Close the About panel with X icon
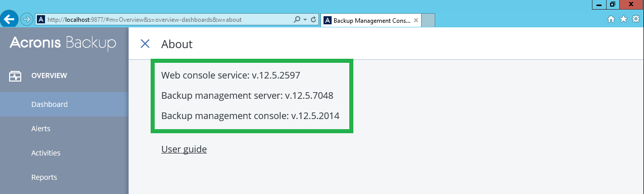Screen dimensions: 644x194 point(145,44)
